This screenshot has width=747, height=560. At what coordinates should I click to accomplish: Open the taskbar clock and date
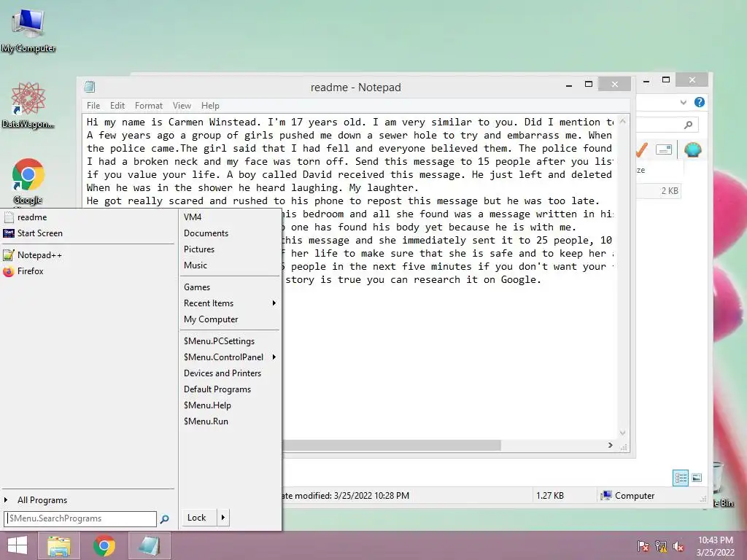pyautogui.click(x=716, y=546)
